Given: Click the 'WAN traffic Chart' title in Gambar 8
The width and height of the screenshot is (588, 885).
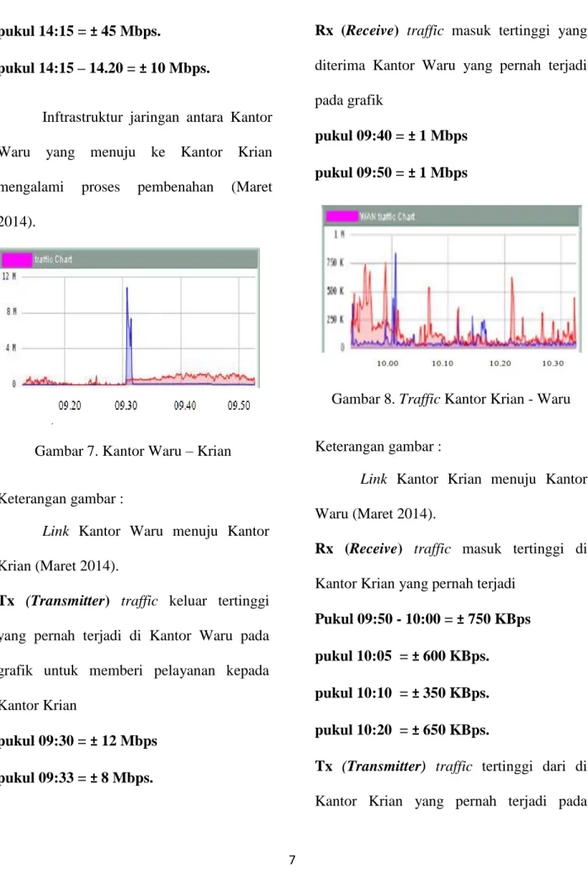Looking at the screenshot, I should 387,216.
